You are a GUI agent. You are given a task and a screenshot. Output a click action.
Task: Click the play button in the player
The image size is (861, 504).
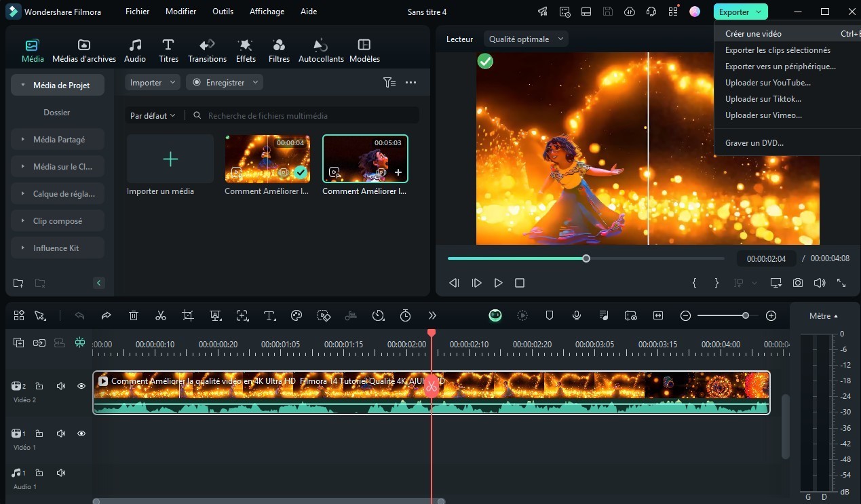tap(498, 283)
